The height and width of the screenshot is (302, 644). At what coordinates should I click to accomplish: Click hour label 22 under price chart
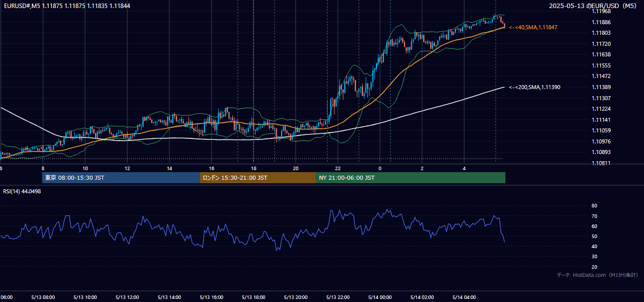point(338,169)
